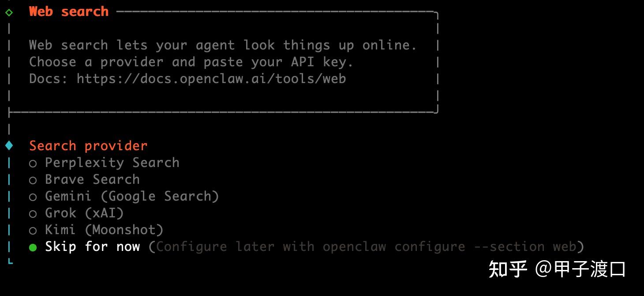This screenshot has width=644, height=296.
Task: Click the green Skip for now radio dot
Action: (33, 247)
